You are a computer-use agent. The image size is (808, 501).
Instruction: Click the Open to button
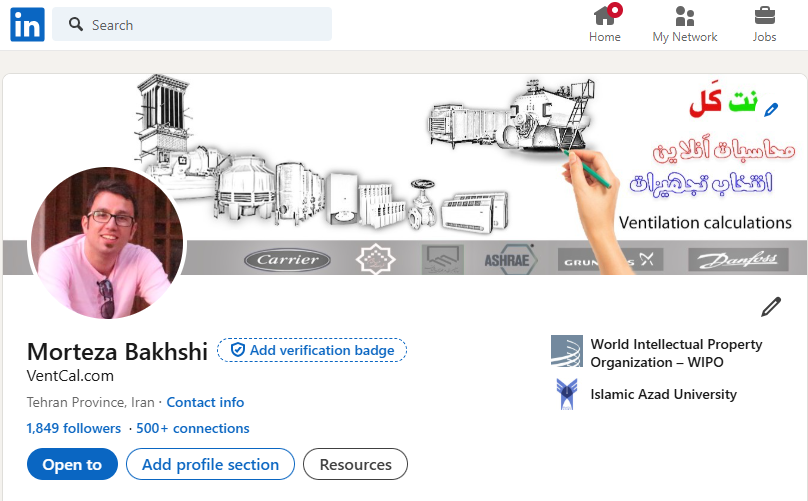[x=72, y=464]
